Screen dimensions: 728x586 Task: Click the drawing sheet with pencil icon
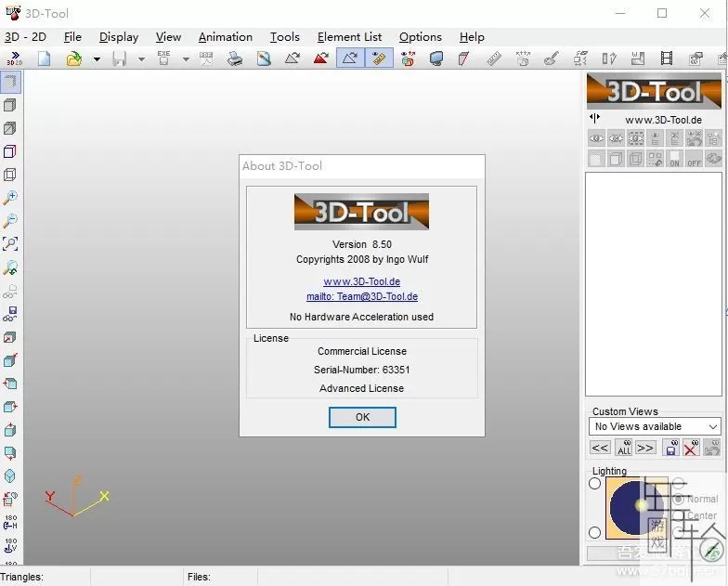point(264,59)
